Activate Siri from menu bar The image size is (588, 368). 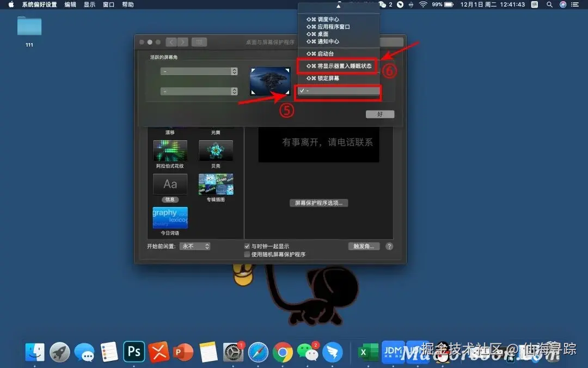click(x=563, y=4)
